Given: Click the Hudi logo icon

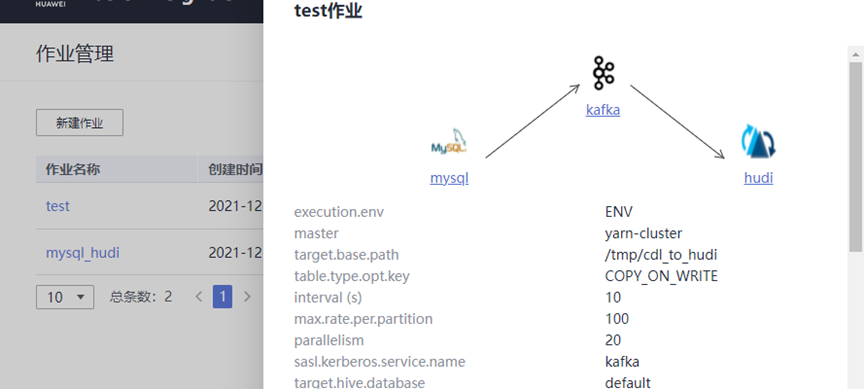Looking at the screenshot, I should pyautogui.click(x=758, y=141).
